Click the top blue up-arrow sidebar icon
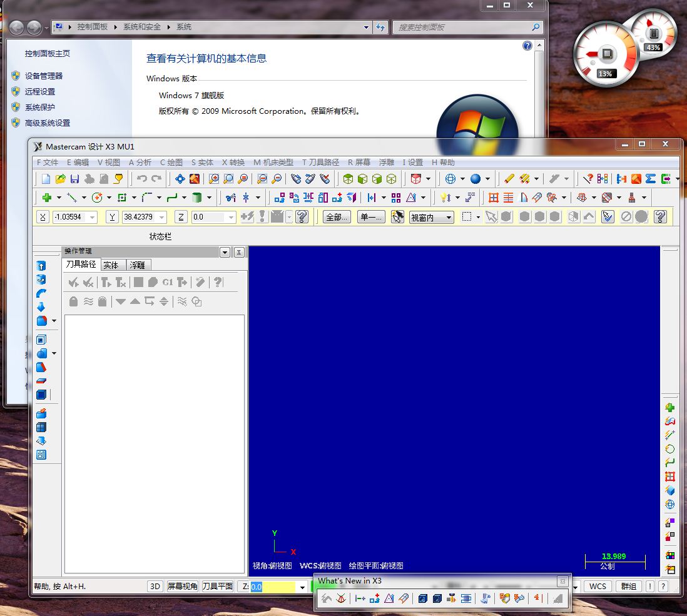 click(41, 266)
